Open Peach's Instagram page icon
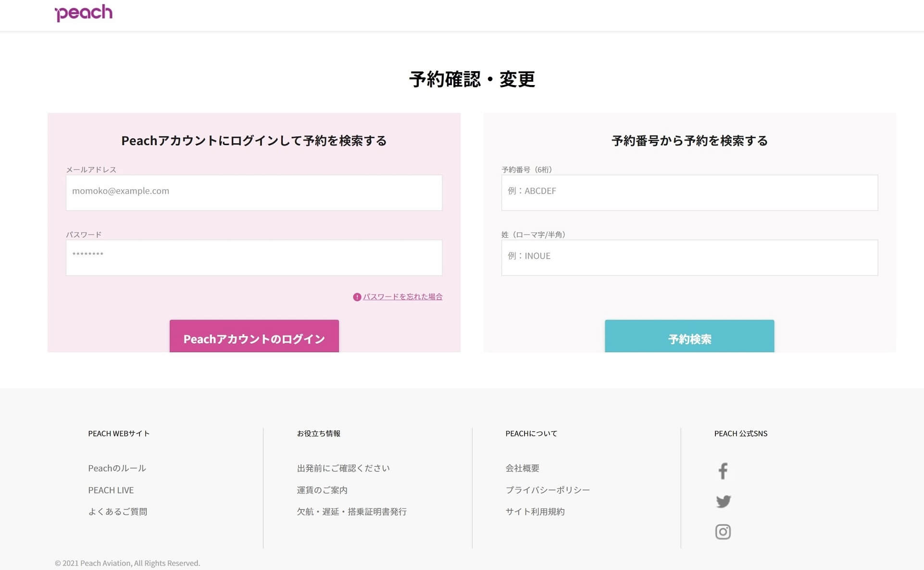 (x=723, y=532)
